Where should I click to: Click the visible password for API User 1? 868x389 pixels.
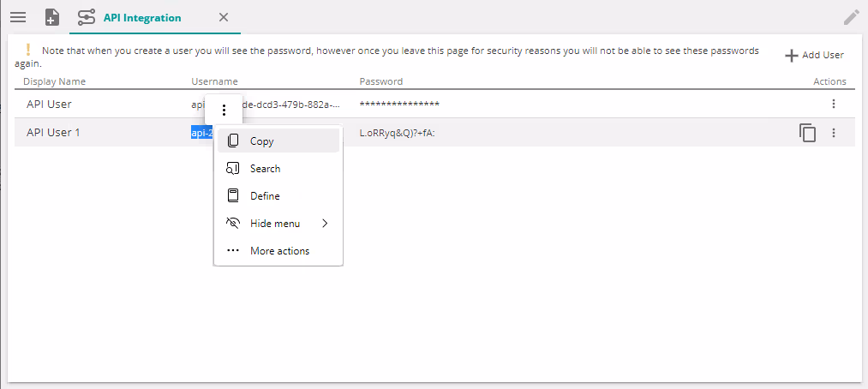point(397,133)
